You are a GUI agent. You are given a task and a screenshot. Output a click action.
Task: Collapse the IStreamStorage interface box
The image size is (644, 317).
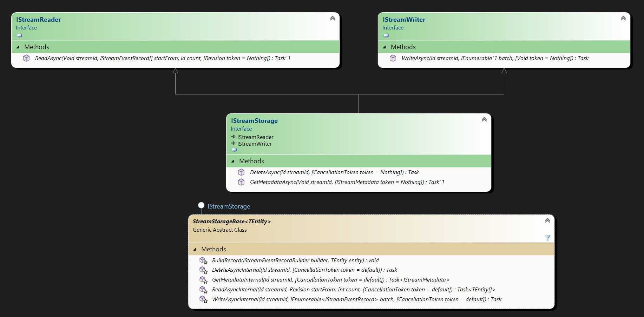coord(484,119)
